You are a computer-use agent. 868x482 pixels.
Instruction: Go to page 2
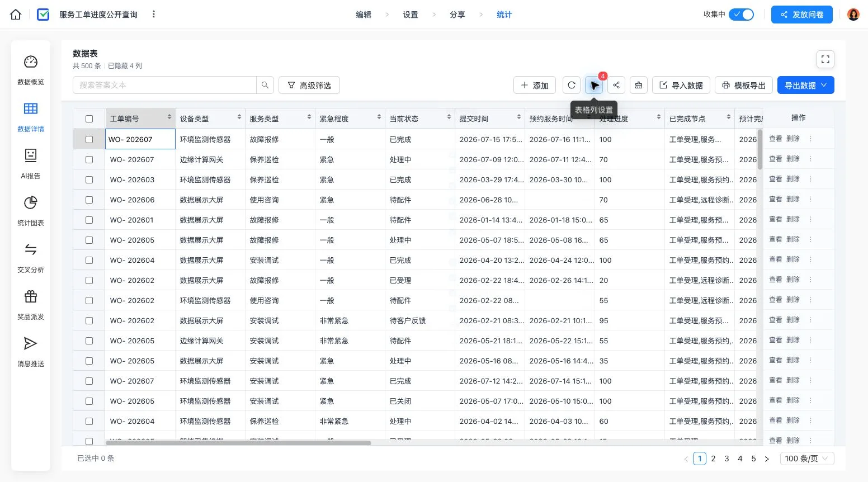coord(713,459)
